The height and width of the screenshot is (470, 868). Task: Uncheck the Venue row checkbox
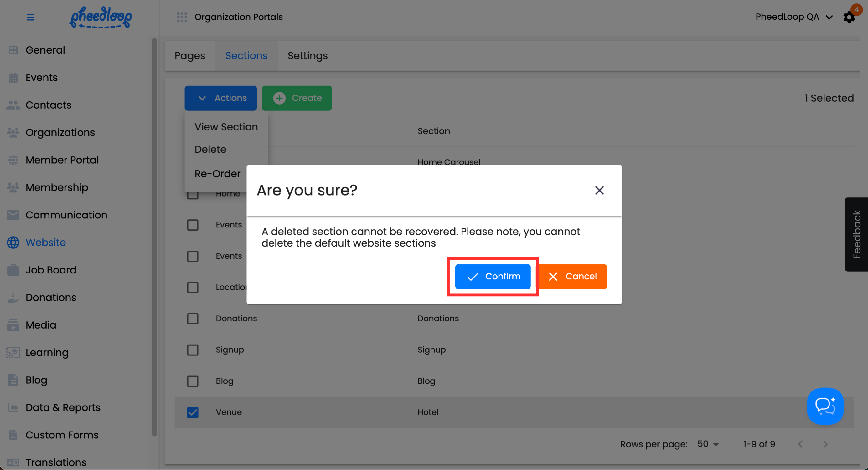coord(193,412)
